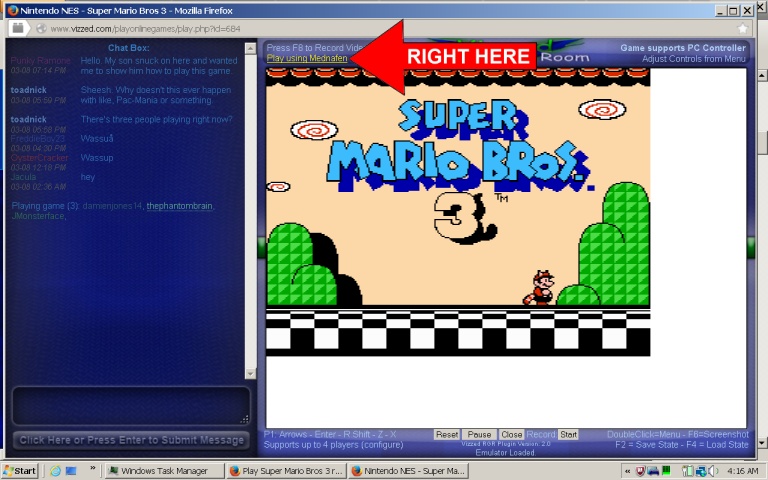Click the page scrollbar down arrow

coord(762,443)
